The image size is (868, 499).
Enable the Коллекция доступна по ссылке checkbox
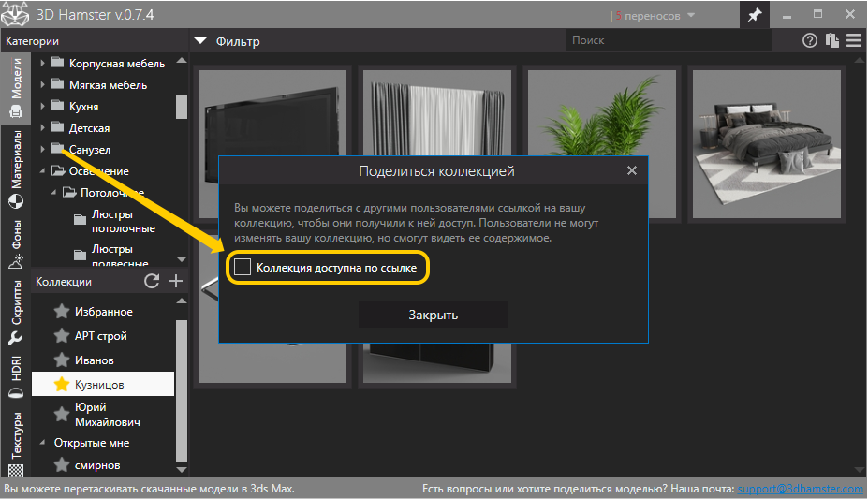point(243,267)
